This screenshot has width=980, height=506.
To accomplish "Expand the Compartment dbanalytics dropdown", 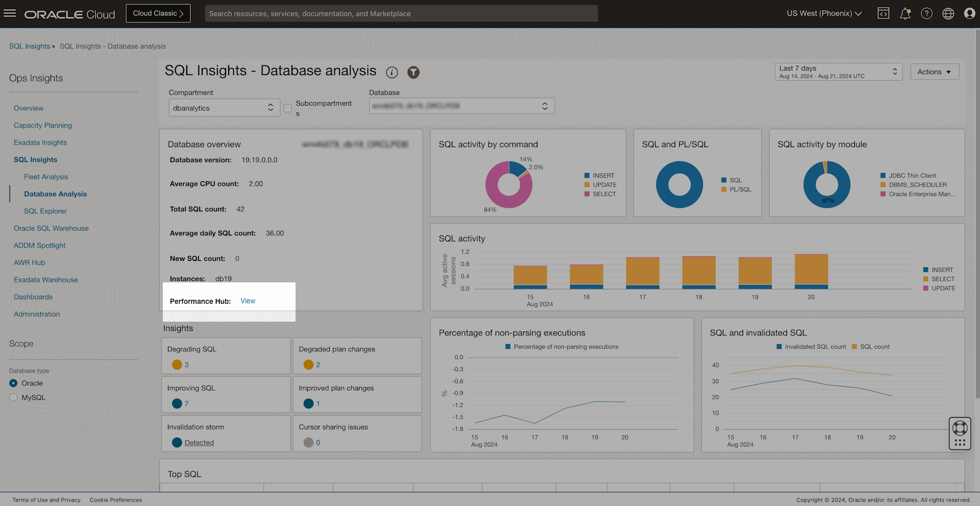I will tap(224, 108).
